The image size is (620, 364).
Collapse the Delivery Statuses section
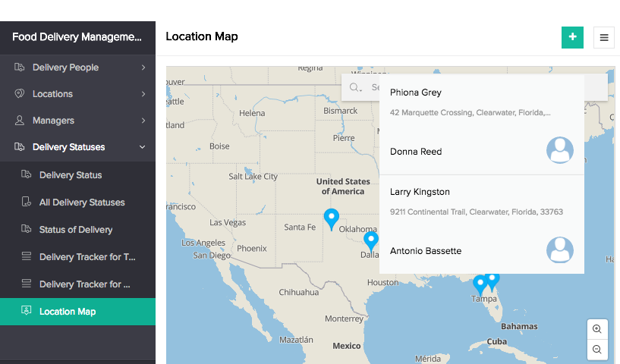click(x=143, y=147)
